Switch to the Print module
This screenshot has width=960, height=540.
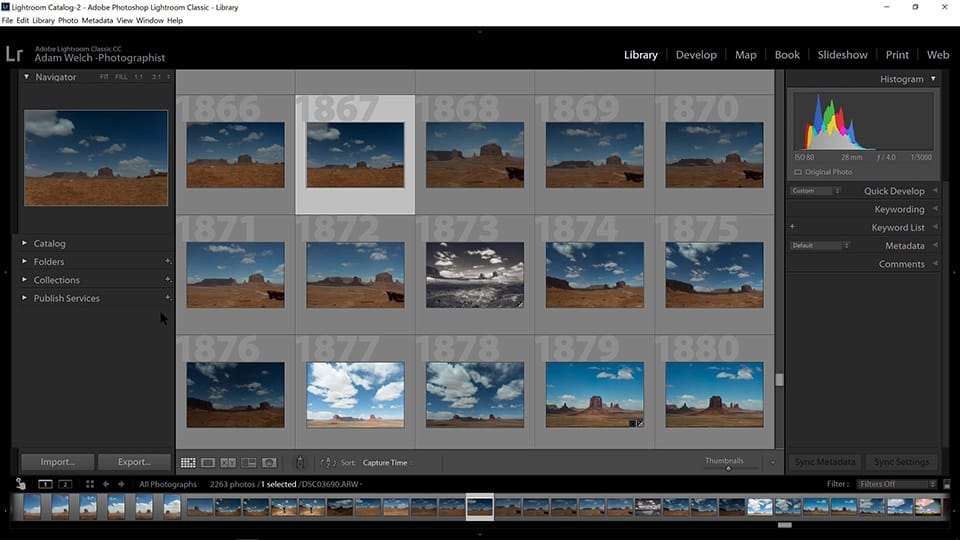point(897,54)
